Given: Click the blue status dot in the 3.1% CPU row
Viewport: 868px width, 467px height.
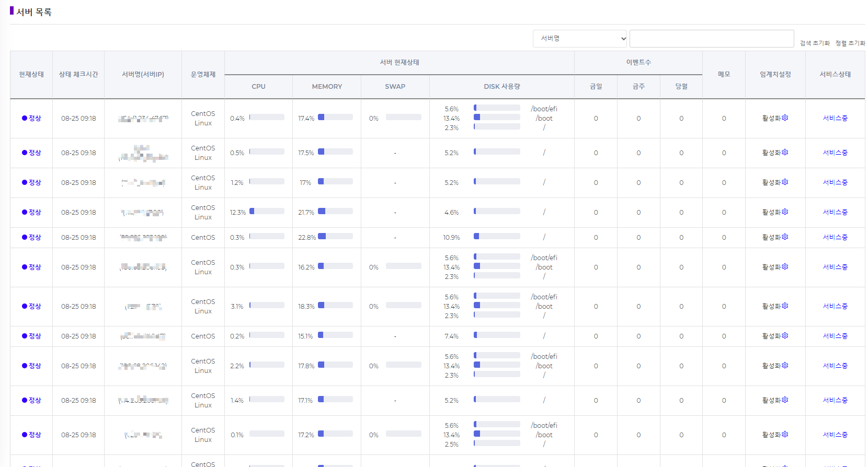Looking at the screenshot, I should tap(25, 306).
